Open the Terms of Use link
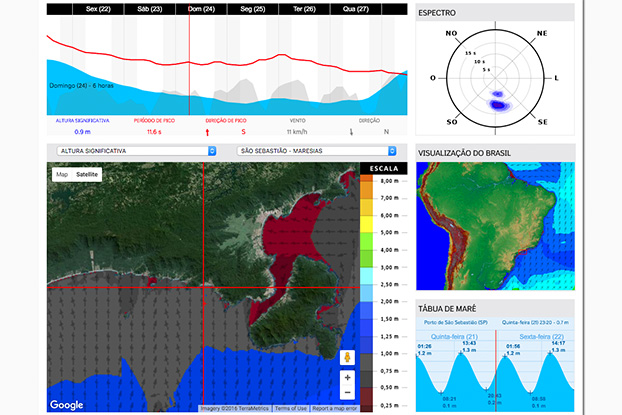This screenshot has height=415, width=622. pos(290,408)
